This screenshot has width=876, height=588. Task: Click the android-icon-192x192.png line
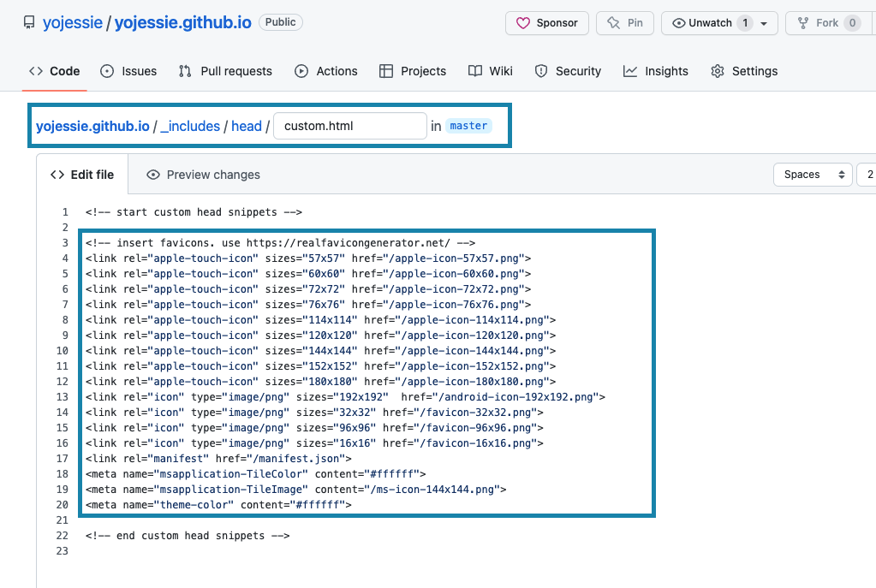[345, 397]
